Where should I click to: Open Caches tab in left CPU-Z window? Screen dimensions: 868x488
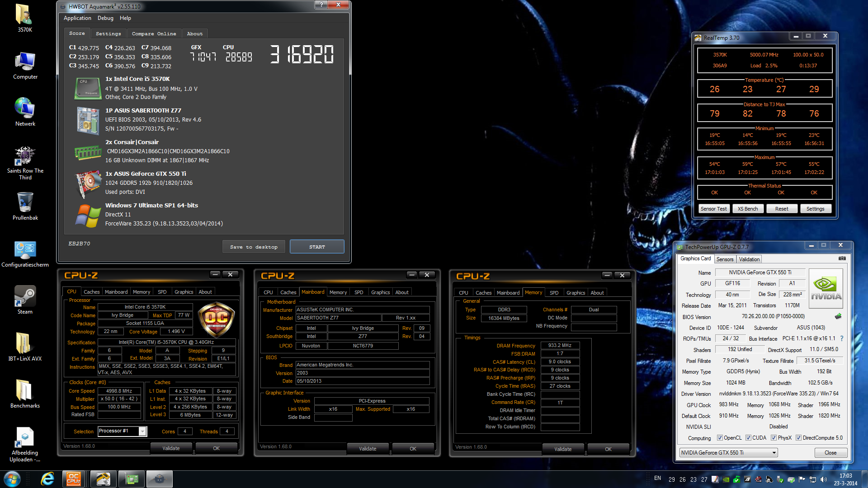(x=92, y=292)
